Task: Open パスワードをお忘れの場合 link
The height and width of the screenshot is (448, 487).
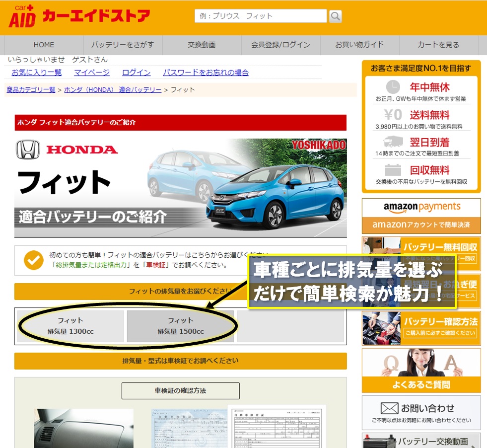Action: pos(206,73)
